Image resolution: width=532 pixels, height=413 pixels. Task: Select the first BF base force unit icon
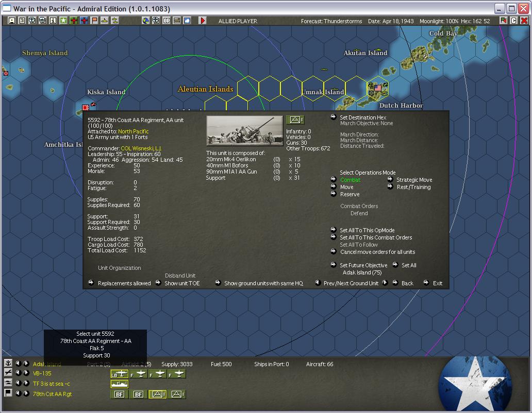tap(120, 394)
